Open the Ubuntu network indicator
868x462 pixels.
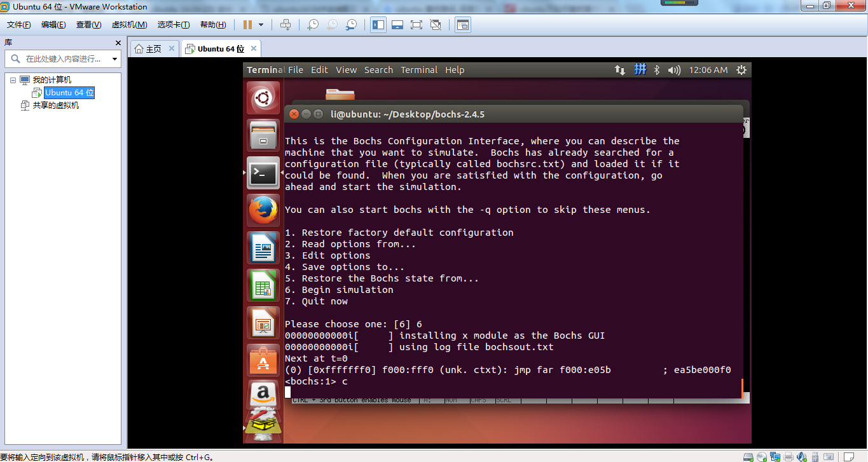tap(619, 70)
